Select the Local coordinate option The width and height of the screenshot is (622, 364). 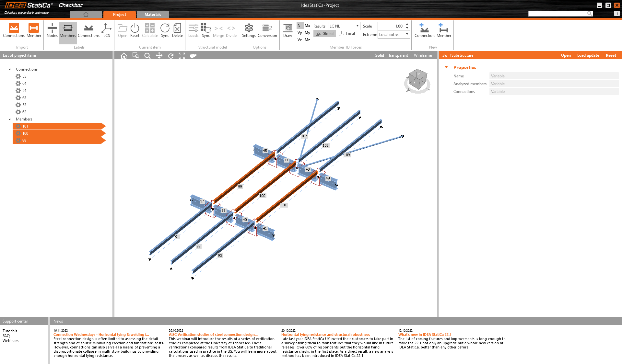click(347, 34)
